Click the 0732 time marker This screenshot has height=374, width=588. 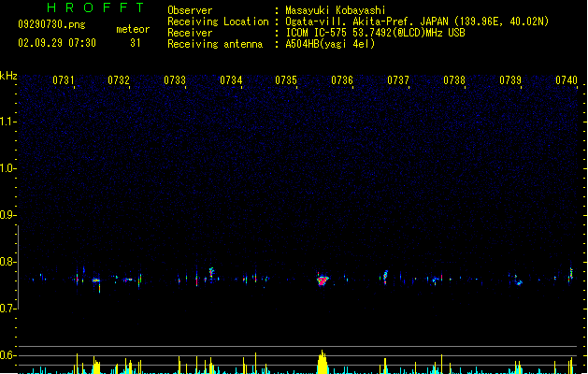(119, 80)
